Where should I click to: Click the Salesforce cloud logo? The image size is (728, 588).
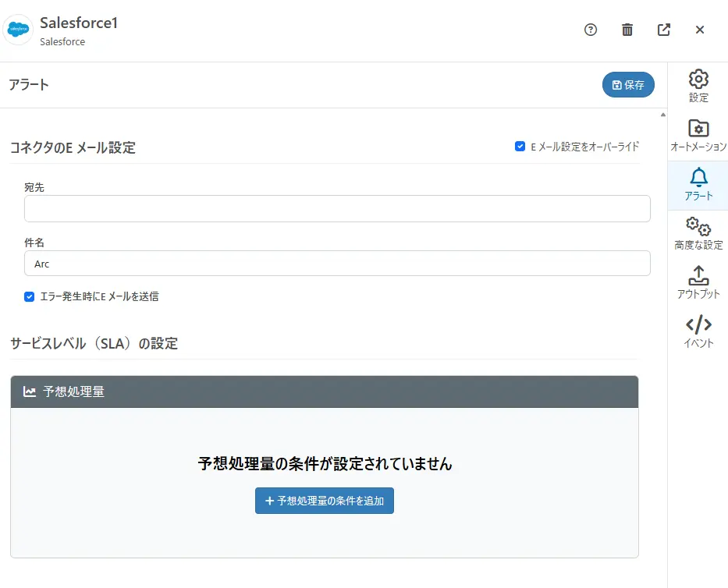(x=18, y=30)
